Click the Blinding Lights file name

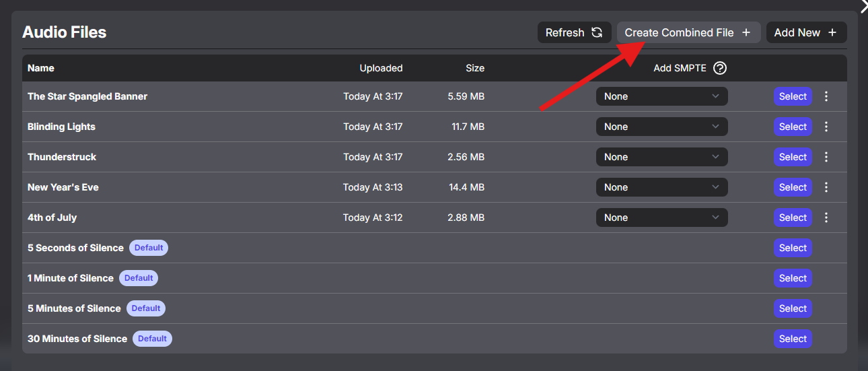coord(61,127)
